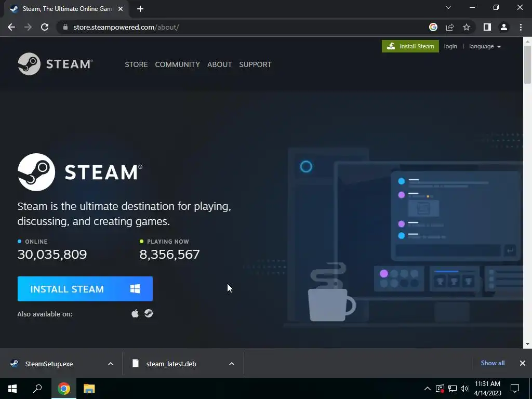This screenshot has width=532, height=399.
Task: Open the login link
Action: pyautogui.click(x=450, y=46)
